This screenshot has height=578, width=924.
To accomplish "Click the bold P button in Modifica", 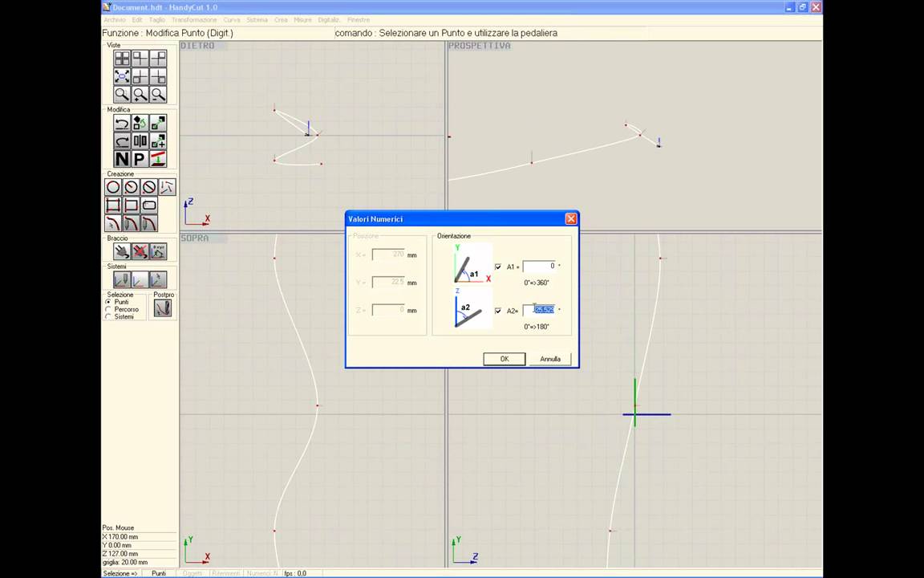I will click(140, 159).
